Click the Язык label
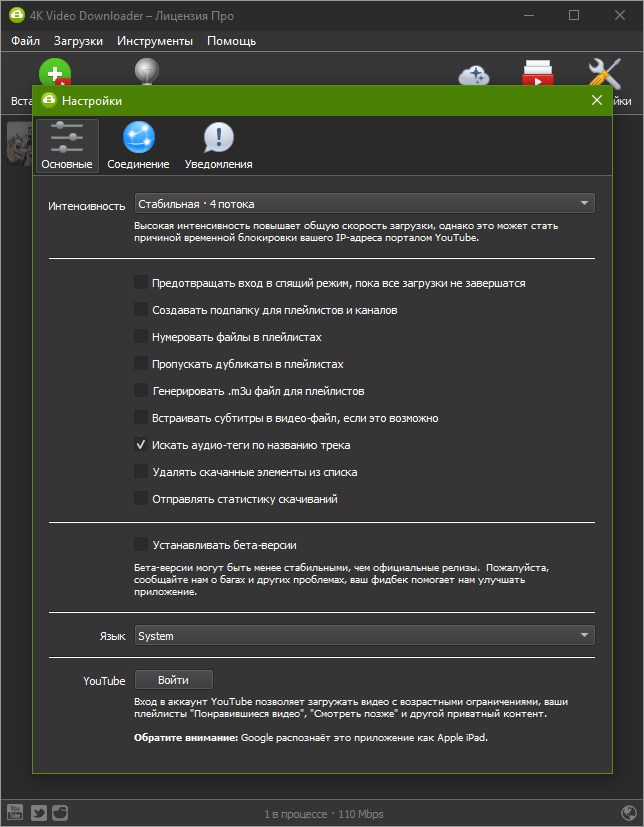The height and width of the screenshot is (827, 644). click(112, 636)
